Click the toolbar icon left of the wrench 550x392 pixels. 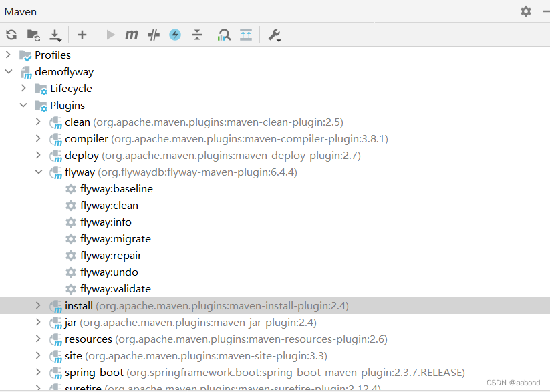[246, 35]
